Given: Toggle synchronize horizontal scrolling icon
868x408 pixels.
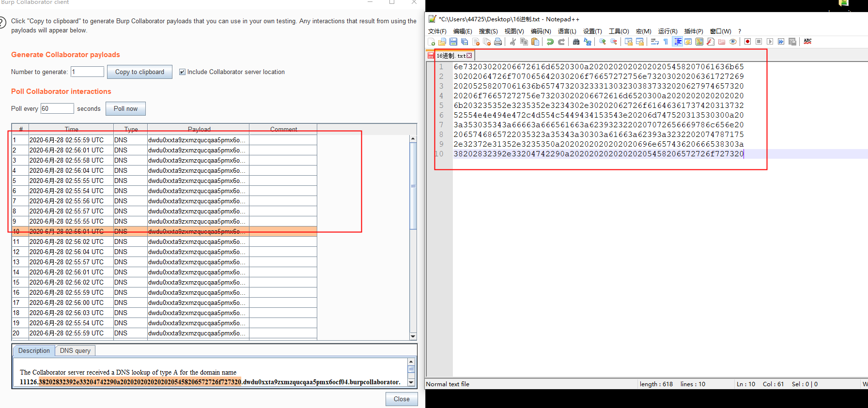Looking at the screenshot, I should point(640,42).
